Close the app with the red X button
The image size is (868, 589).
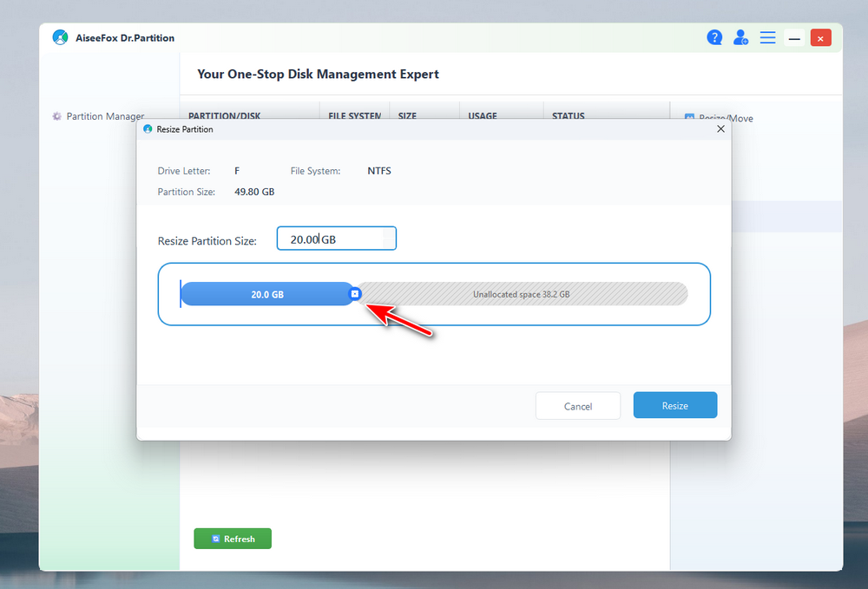point(820,37)
